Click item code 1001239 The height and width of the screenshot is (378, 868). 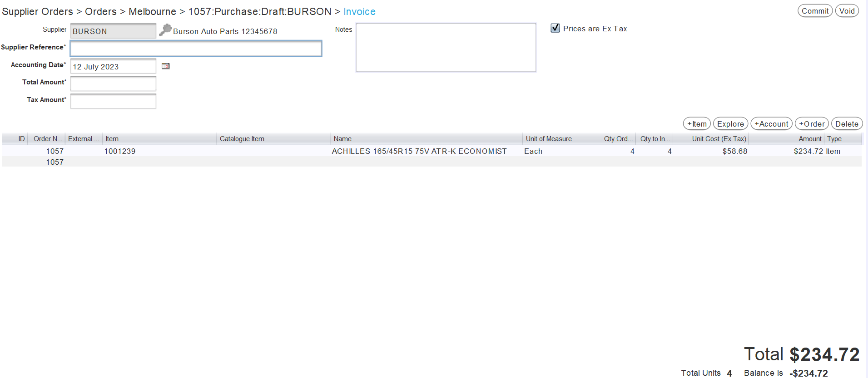pyautogui.click(x=120, y=151)
